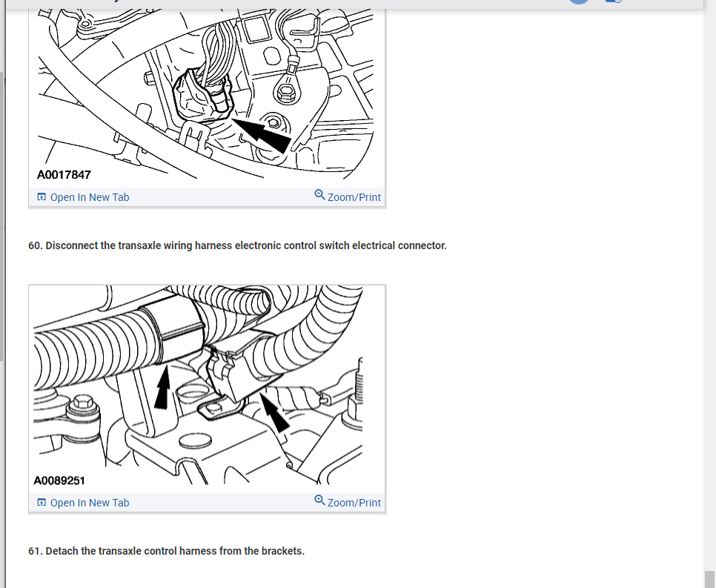The height and width of the screenshot is (588, 716).
Task: Open diagram A0017847 in a new tab
Action: [x=83, y=197]
